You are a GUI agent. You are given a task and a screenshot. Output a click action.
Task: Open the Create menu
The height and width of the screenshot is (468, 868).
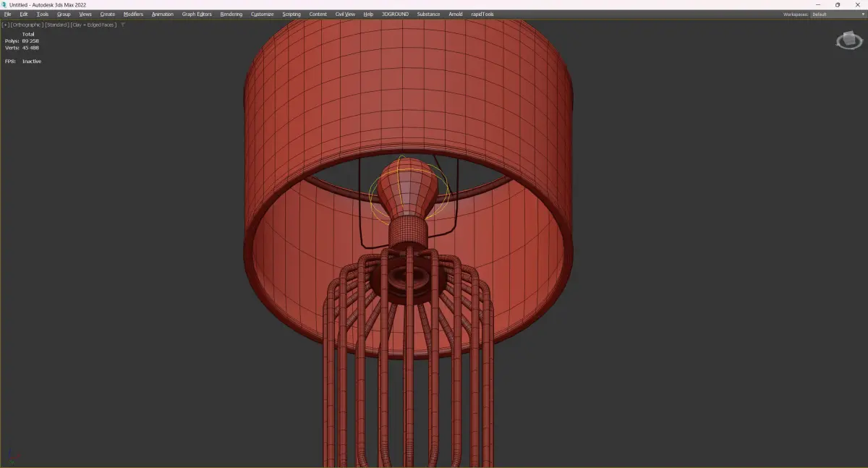107,14
